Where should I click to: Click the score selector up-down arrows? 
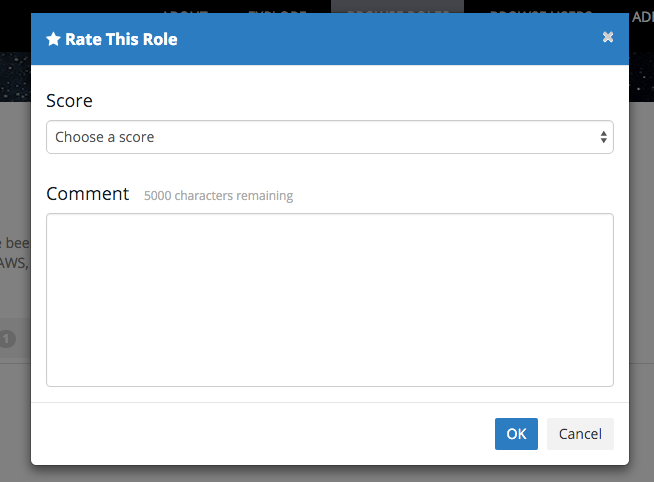[x=604, y=137]
